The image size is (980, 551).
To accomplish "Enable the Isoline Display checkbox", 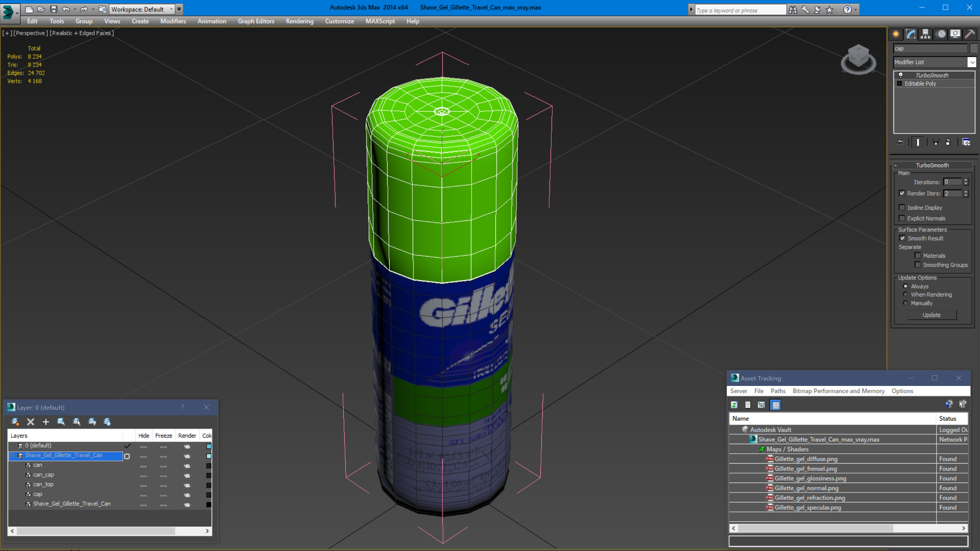I will point(902,207).
